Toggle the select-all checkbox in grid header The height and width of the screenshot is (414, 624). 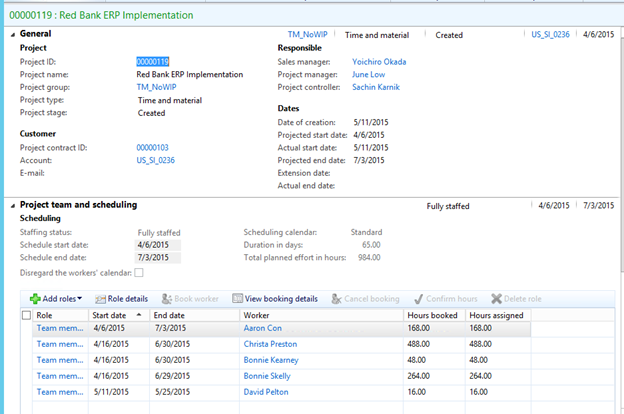point(26,315)
